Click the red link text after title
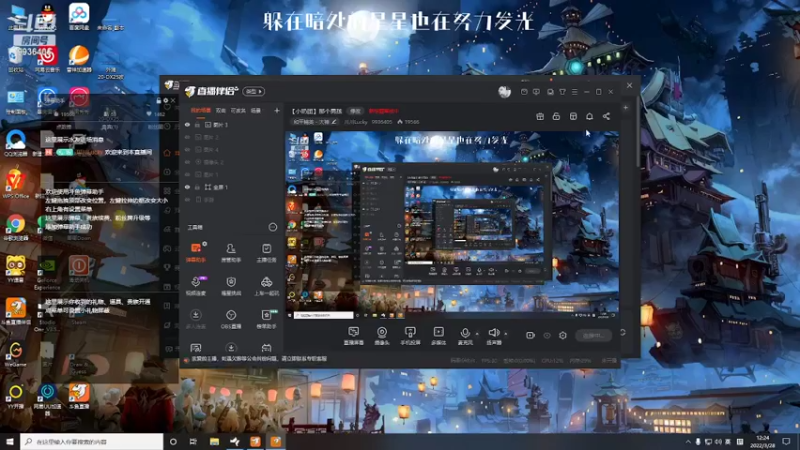Viewport: 800px width, 450px height. [384, 111]
